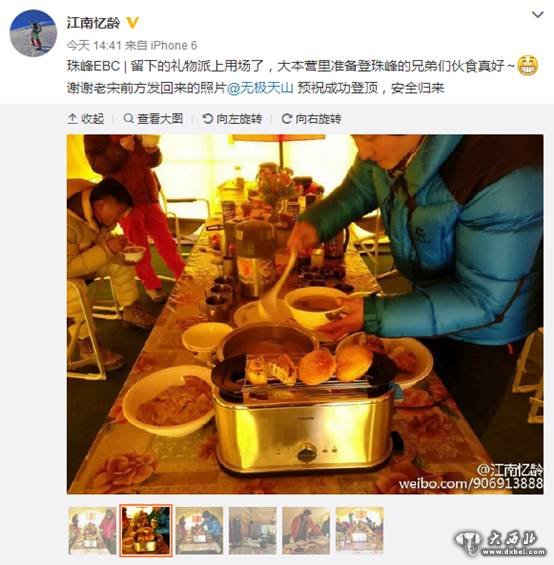The image size is (554, 565).
Task: Select the fourth photo thumbnail
Action: (x=252, y=530)
